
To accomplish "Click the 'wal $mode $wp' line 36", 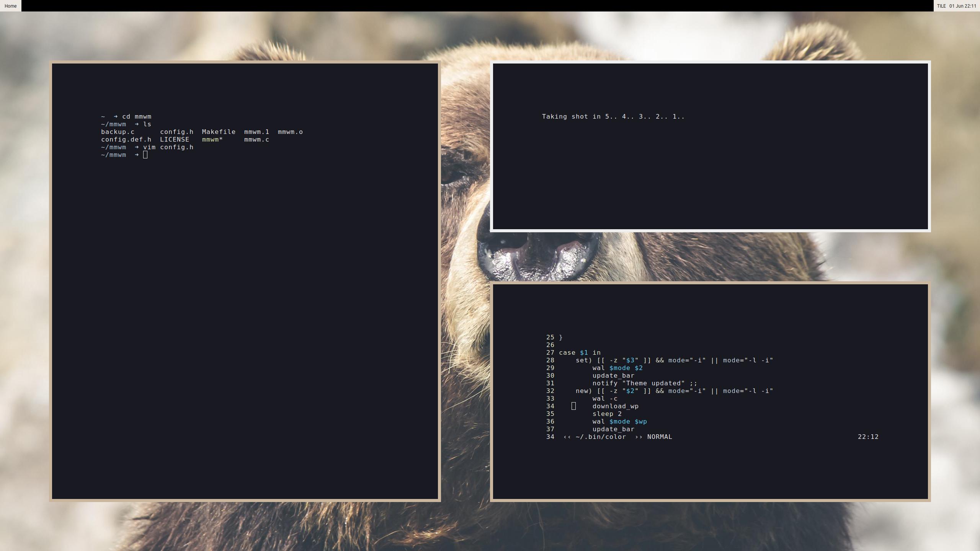I will point(619,421).
